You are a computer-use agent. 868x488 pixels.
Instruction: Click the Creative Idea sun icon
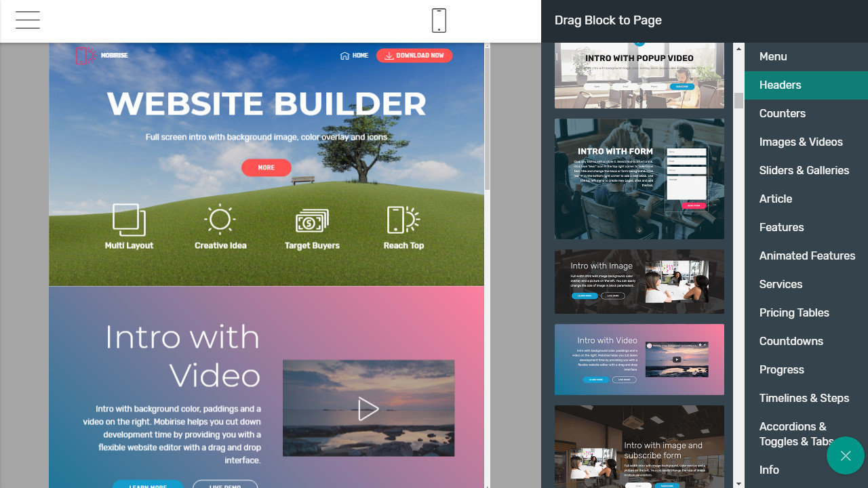[x=220, y=220]
